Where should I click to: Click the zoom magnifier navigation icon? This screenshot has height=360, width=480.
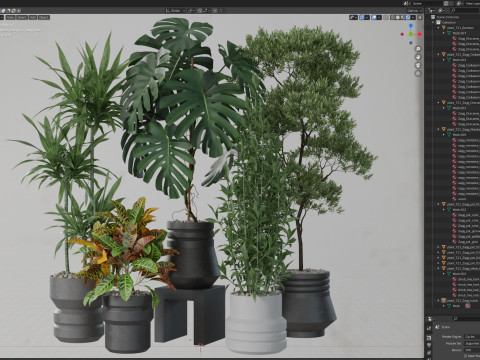pos(418,49)
